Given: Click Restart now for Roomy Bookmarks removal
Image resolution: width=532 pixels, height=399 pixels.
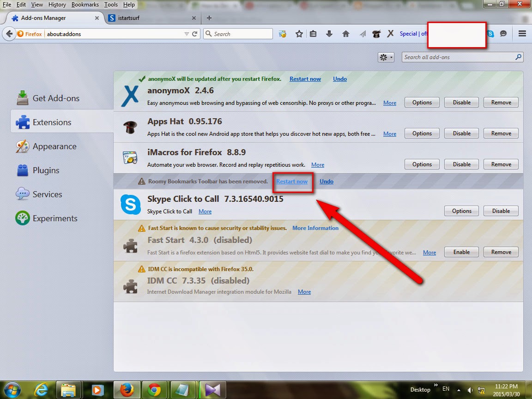Looking at the screenshot, I should click(x=292, y=181).
